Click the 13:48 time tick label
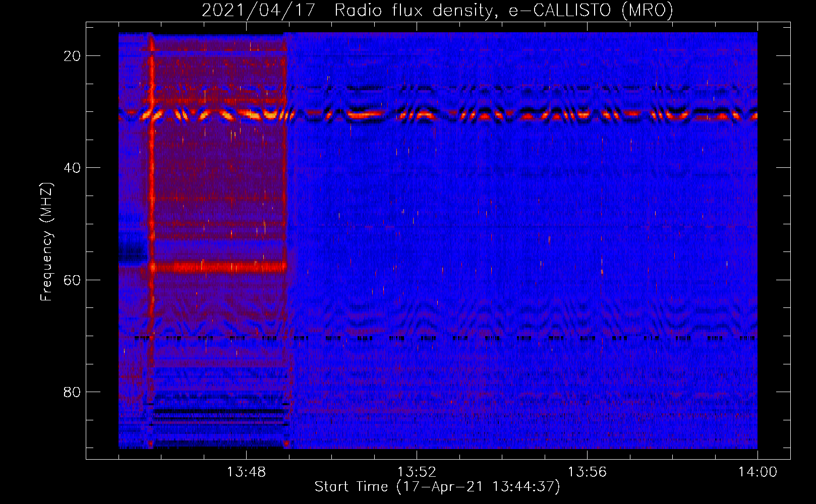Viewport: 816px width, 504px height. (x=246, y=472)
